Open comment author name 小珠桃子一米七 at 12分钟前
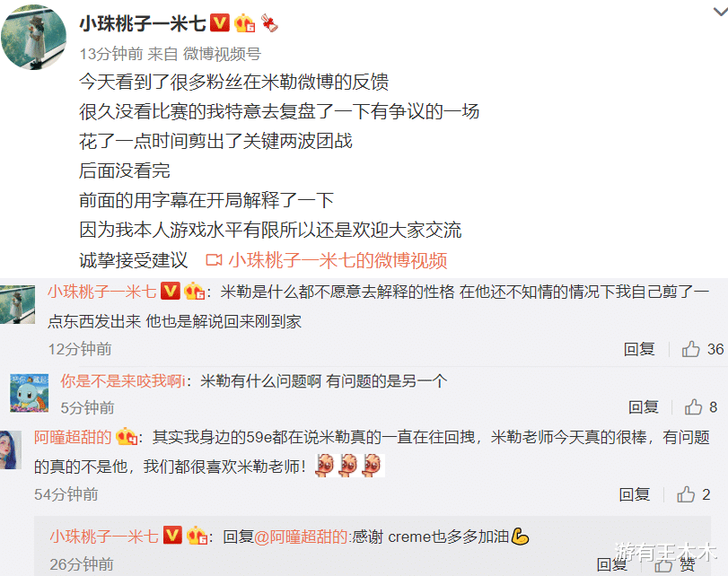Screen dimensions: 728x576 coord(102,292)
